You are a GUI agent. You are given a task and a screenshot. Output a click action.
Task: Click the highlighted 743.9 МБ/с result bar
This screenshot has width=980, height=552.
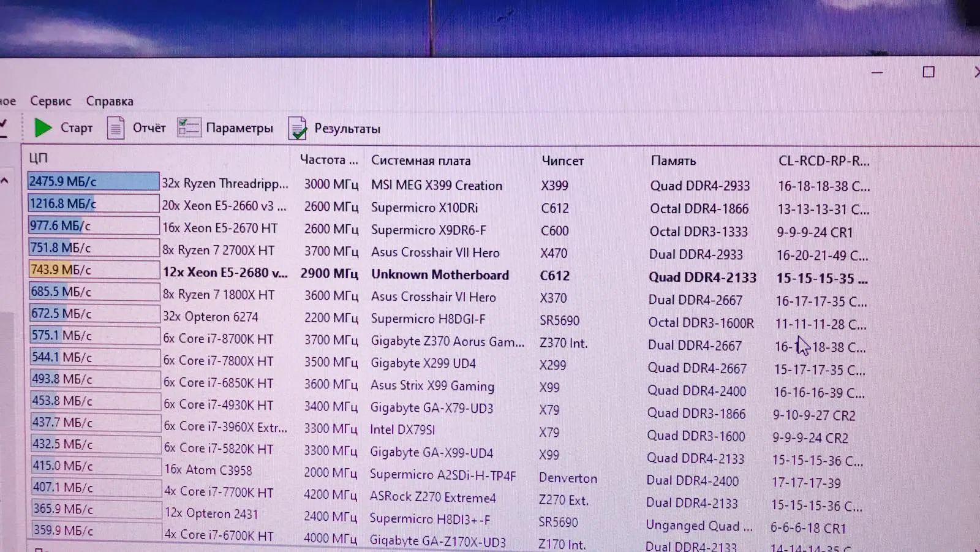tap(94, 270)
